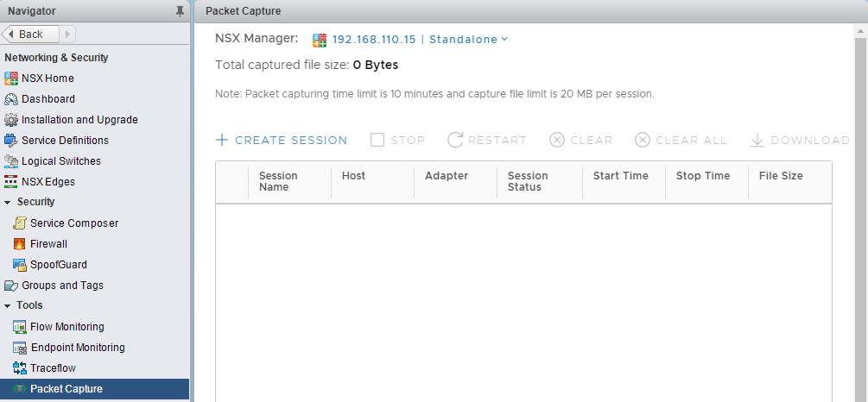Click the Session Name column header
868x402 pixels.
pos(278,181)
